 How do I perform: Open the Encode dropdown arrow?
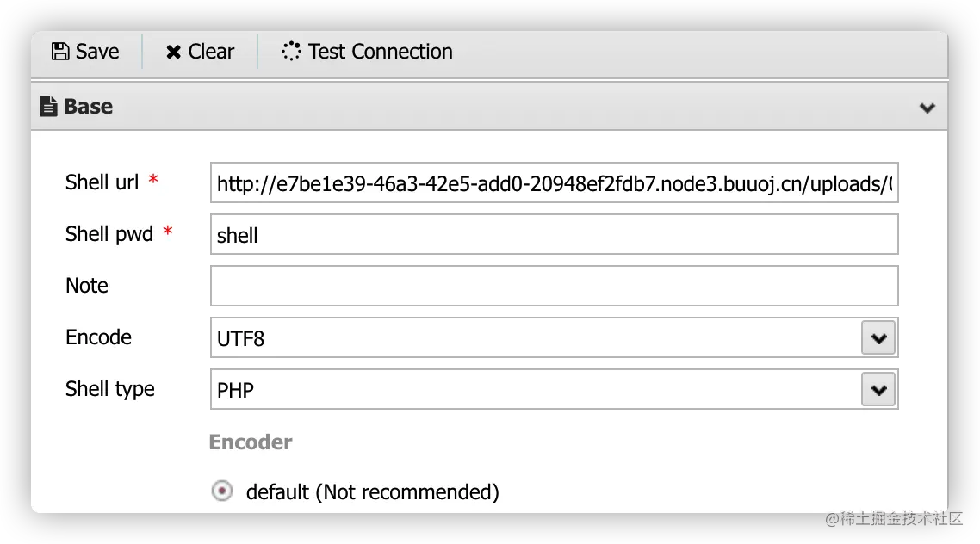[878, 338]
